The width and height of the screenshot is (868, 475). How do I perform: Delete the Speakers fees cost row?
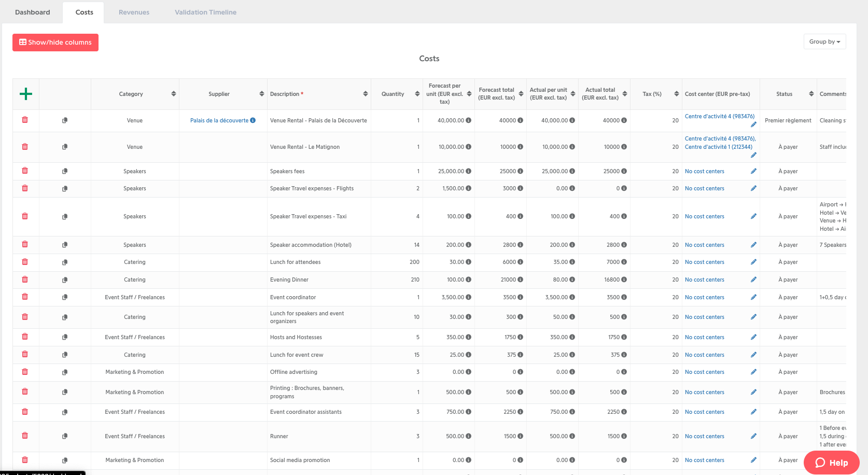coord(25,171)
